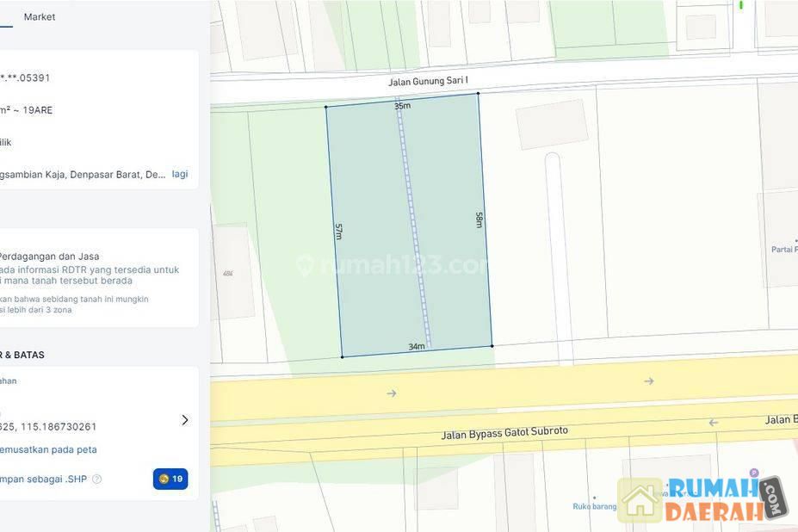Click the purple parking icon on the map

click(754, 473)
